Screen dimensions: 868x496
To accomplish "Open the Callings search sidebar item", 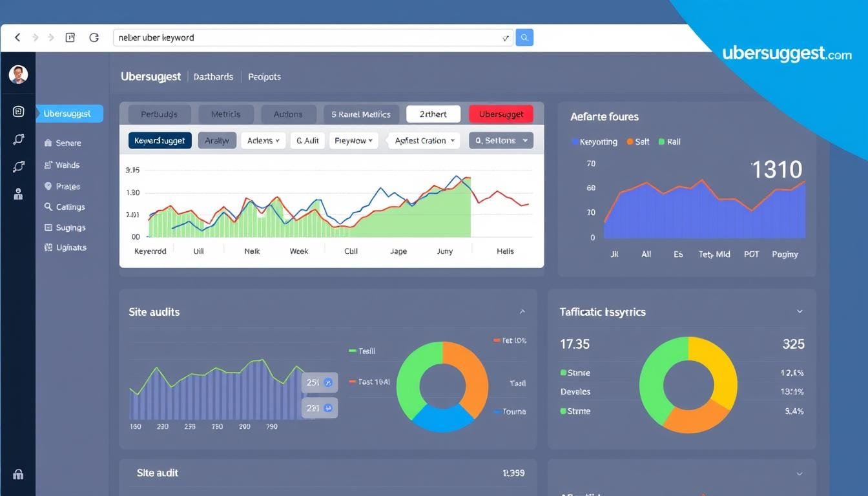I will (x=65, y=207).
